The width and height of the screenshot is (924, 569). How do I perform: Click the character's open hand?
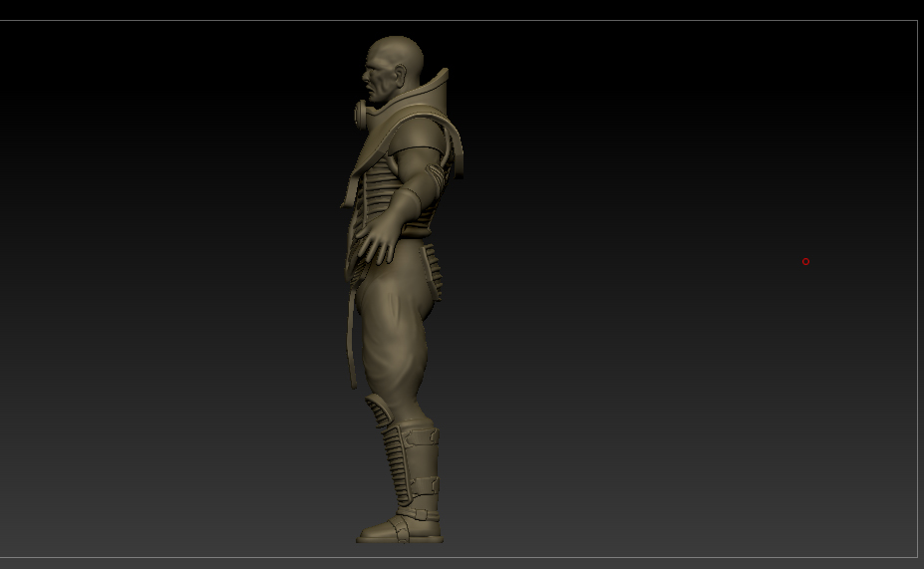point(377,241)
